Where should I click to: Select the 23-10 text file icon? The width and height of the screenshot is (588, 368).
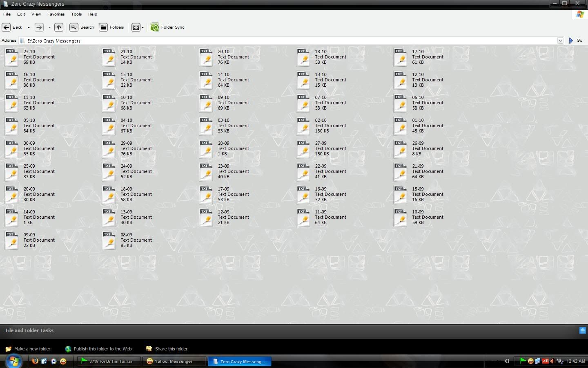(x=11, y=57)
